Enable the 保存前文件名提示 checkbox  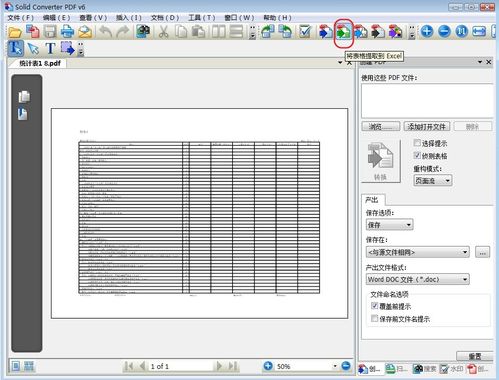pos(374,318)
